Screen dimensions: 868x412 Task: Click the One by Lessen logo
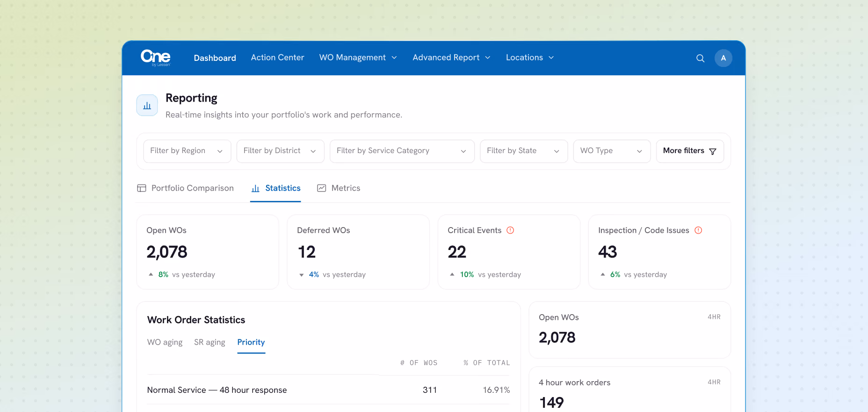[x=156, y=58]
